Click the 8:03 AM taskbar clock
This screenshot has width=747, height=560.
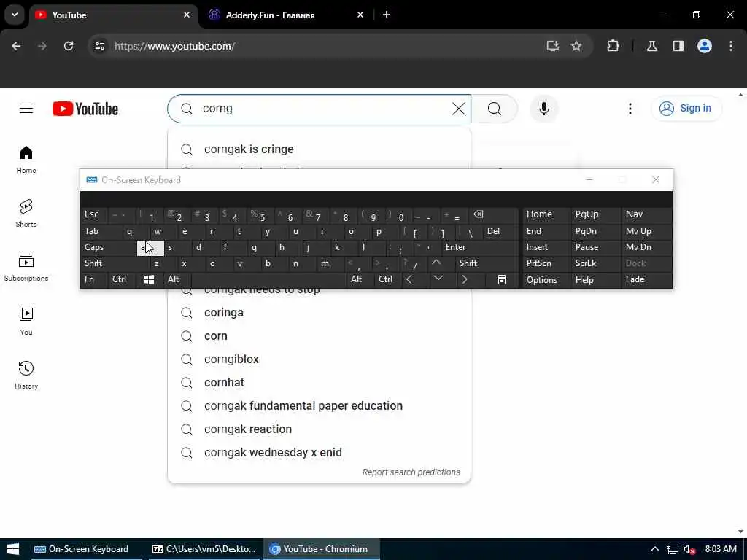click(721, 549)
